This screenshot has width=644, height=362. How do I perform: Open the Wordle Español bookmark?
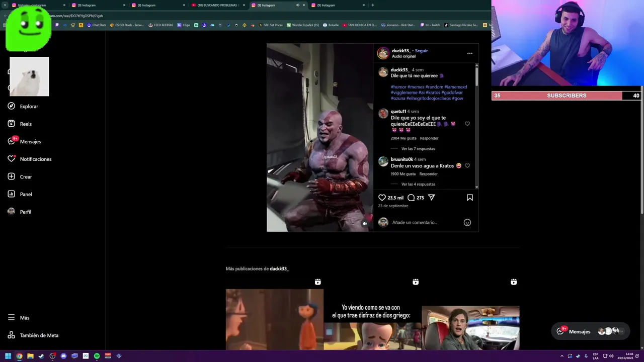point(303,25)
